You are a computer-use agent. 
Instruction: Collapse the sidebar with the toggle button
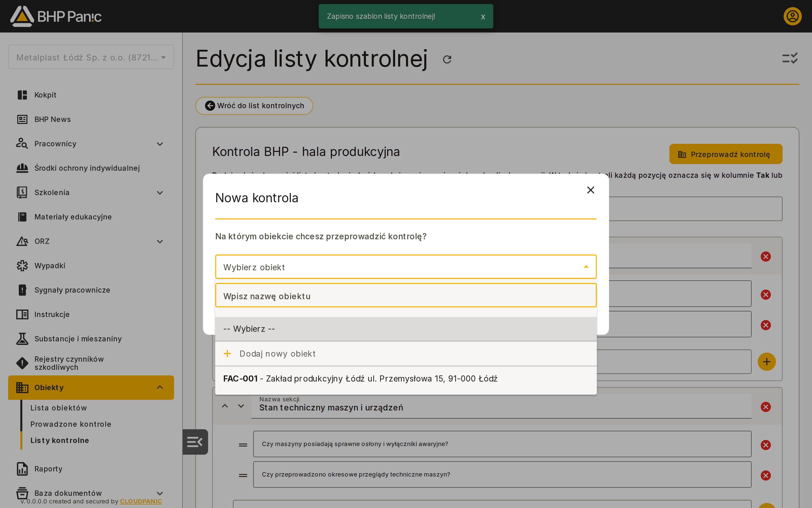click(x=195, y=442)
